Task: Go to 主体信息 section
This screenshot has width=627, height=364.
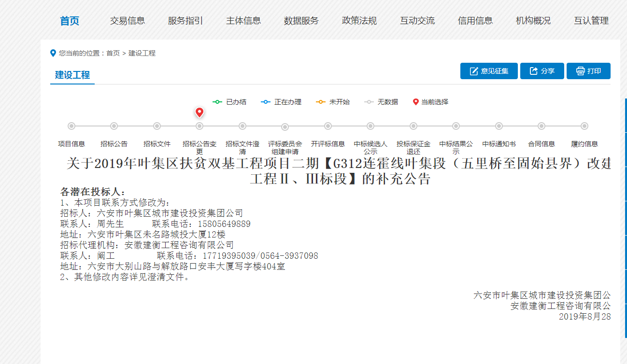Action: click(x=243, y=21)
